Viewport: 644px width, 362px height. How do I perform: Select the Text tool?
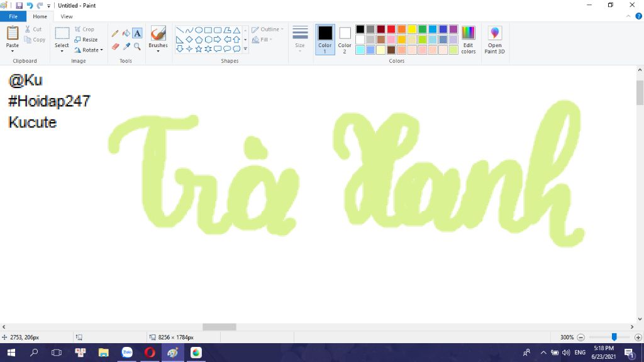pos(137,33)
